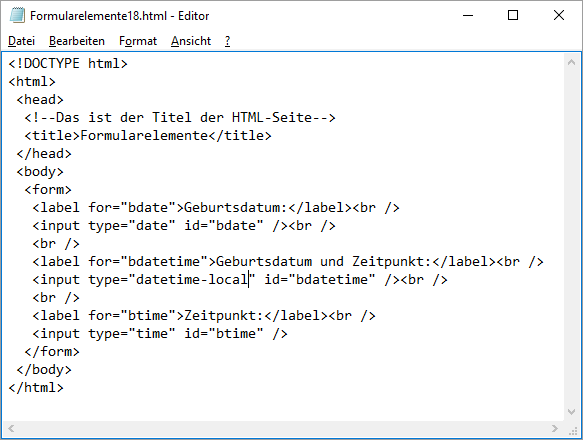Viewport: 583px width, 440px height.
Task: Open the ? help menu
Action: 228,41
